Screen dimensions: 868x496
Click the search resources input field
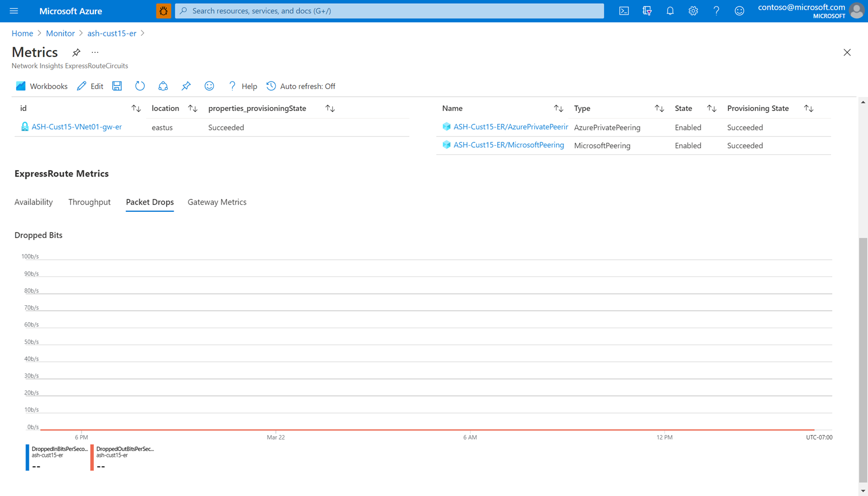click(389, 11)
